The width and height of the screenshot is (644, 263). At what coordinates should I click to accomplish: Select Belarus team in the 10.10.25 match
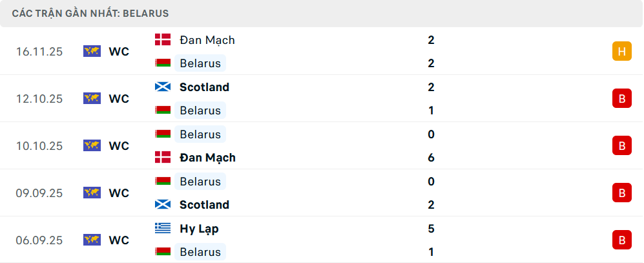pyautogui.click(x=200, y=134)
